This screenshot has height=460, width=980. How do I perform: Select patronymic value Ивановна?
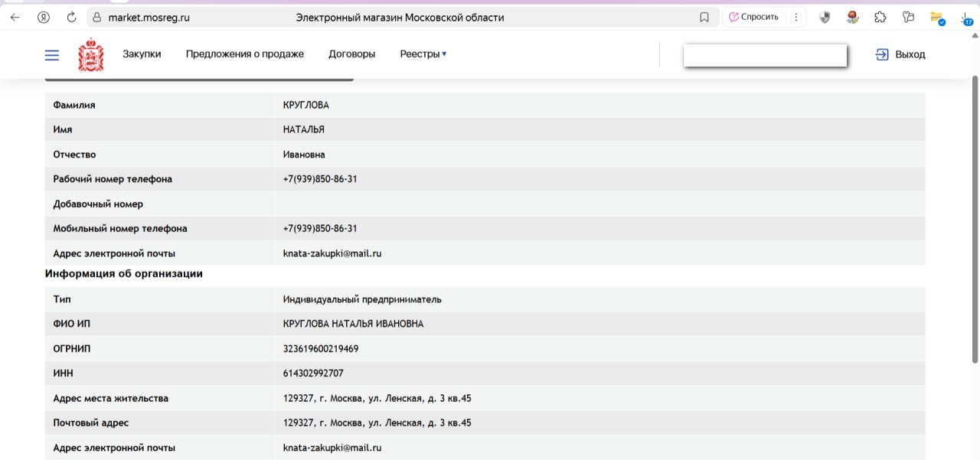(304, 155)
